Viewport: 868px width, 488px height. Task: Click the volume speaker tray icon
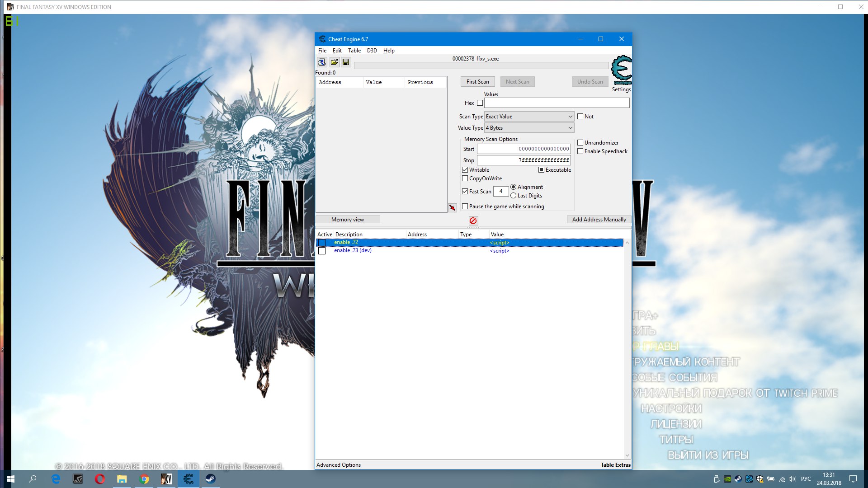792,479
